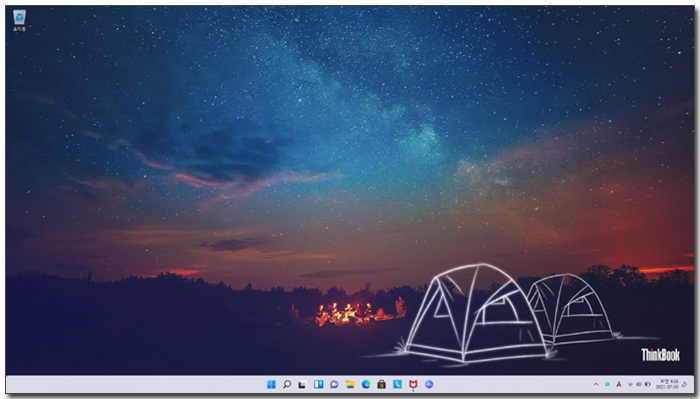700x399 pixels.
Task: Launch the round purple taskbar app
Action: pos(429,384)
